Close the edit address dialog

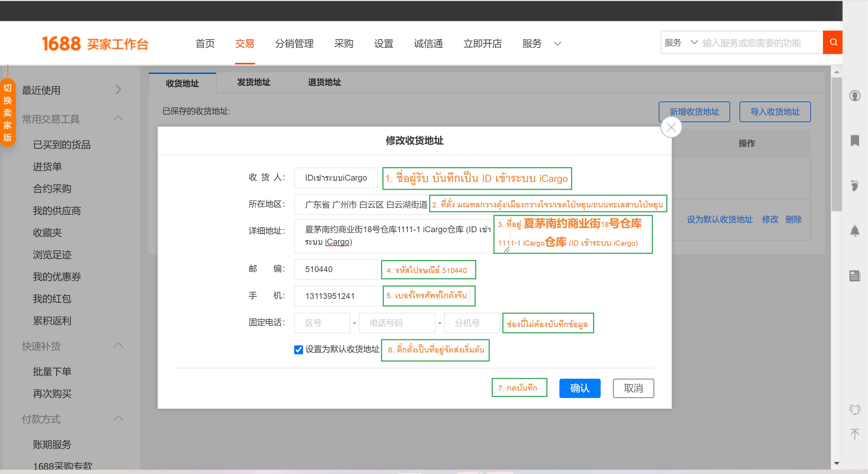[x=671, y=128]
